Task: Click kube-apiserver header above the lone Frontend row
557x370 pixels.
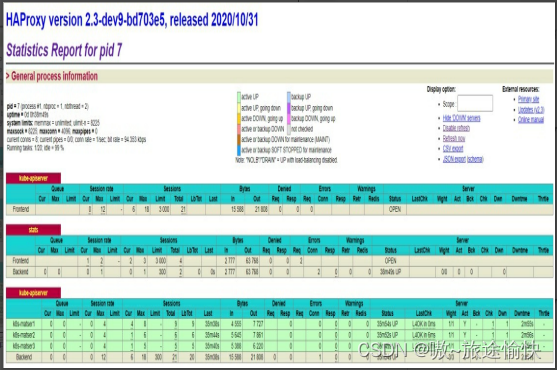Action: pos(33,178)
